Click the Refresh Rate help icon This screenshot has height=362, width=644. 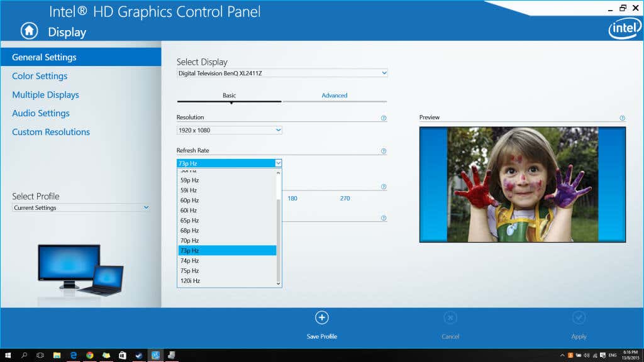tap(384, 151)
